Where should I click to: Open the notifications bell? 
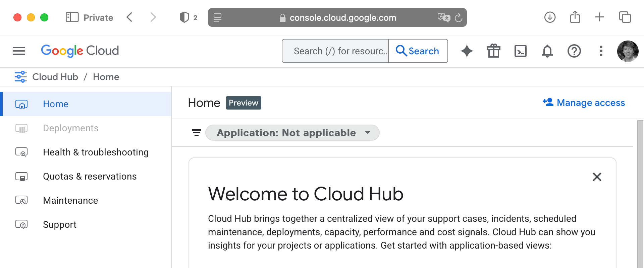tap(547, 51)
